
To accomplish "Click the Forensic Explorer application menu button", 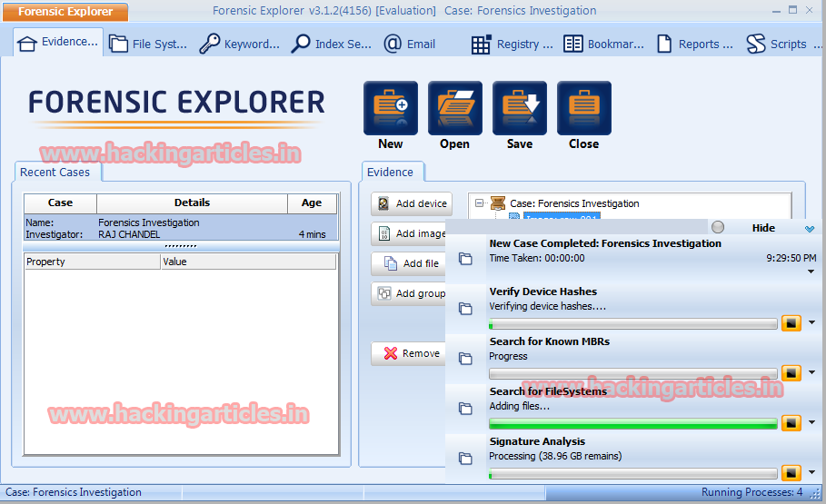I will point(65,12).
